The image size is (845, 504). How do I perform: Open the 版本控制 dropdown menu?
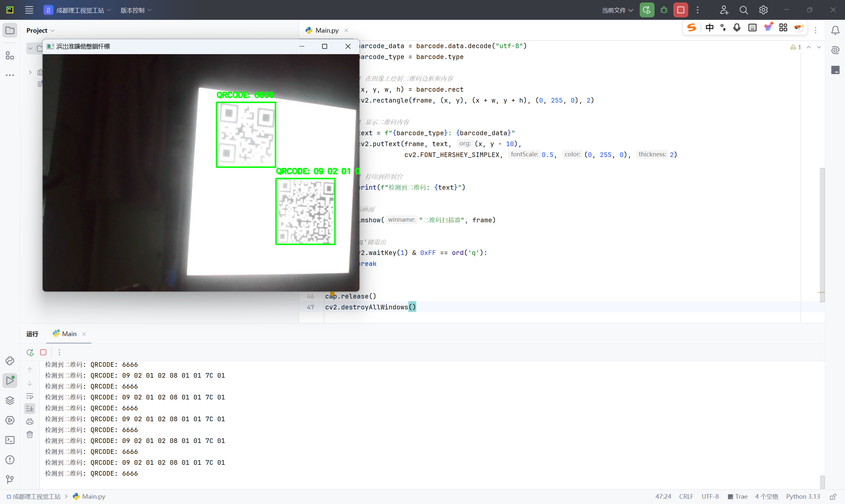(x=136, y=10)
